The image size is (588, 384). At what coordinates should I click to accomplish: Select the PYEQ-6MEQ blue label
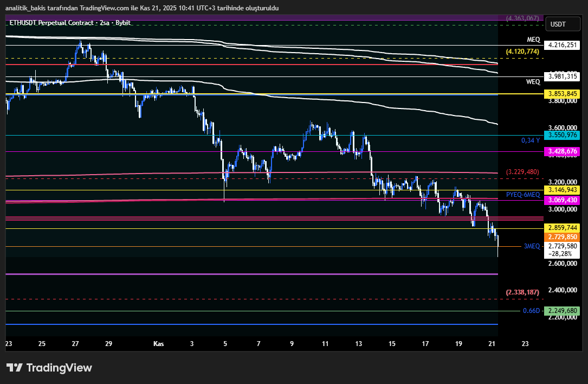(522, 195)
